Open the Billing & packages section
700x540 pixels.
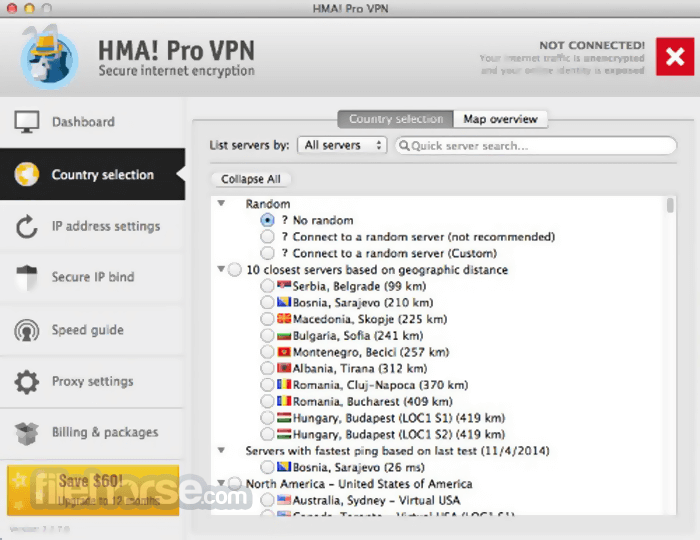pos(92,433)
